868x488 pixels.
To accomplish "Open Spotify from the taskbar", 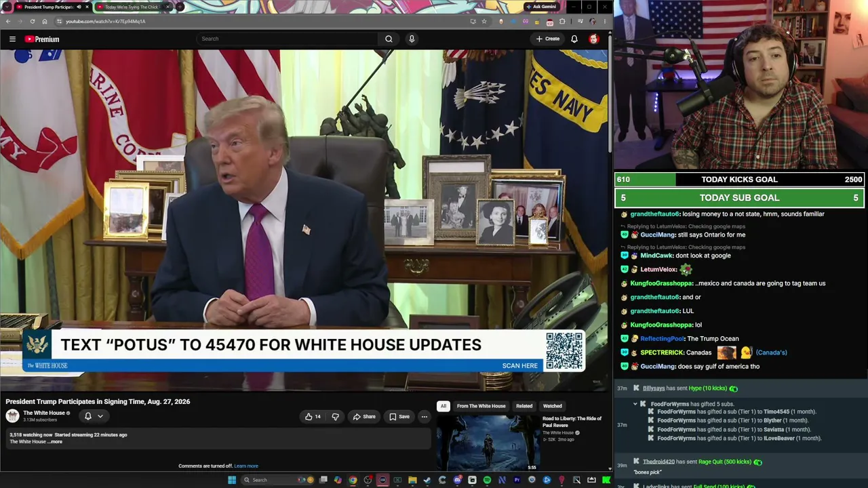I will tap(487, 480).
